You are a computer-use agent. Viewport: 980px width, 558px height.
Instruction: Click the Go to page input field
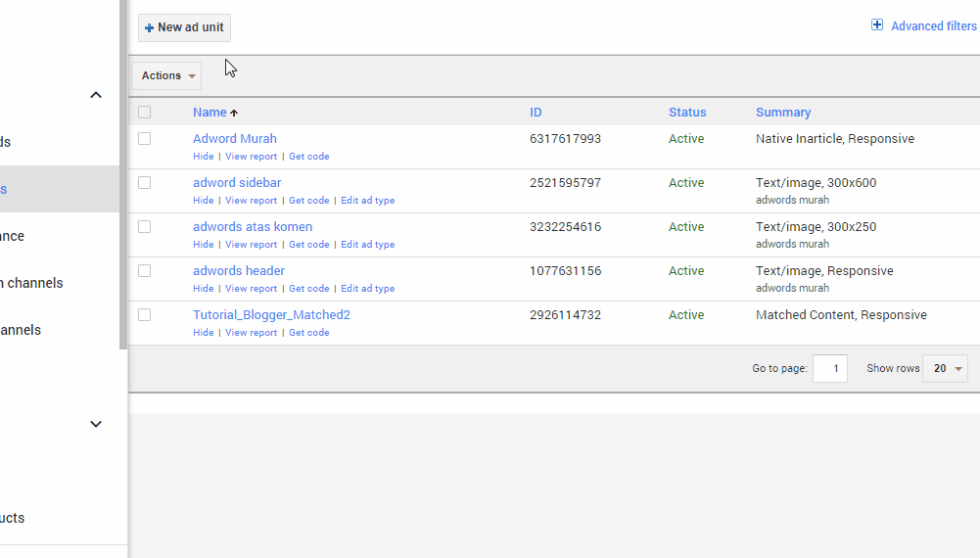click(830, 369)
